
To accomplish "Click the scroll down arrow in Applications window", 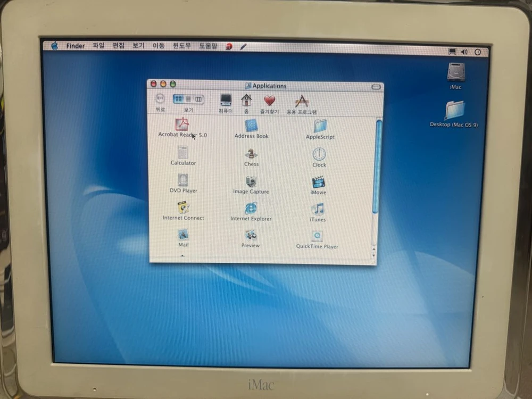I will 374,255.
